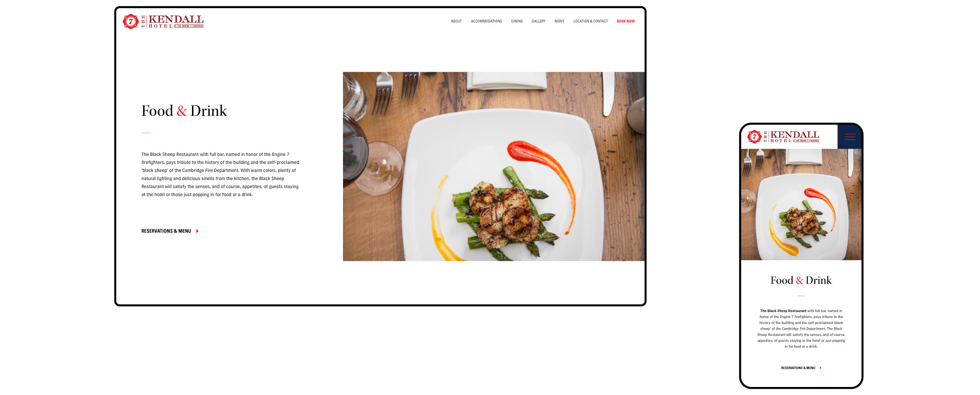Open the Accommodations page
The height and width of the screenshot is (395, 980).
tap(486, 21)
